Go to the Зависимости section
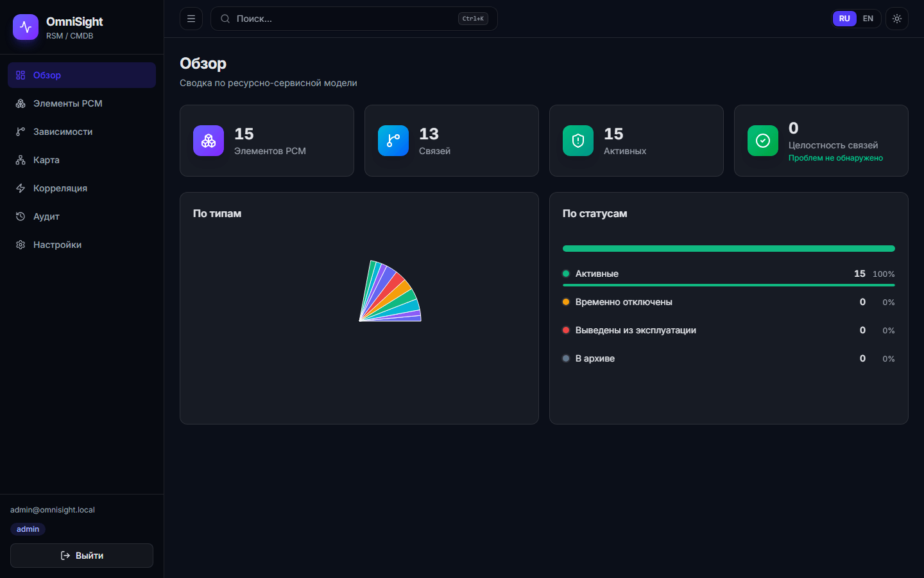This screenshot has height=578, width=924. (81, 132)
